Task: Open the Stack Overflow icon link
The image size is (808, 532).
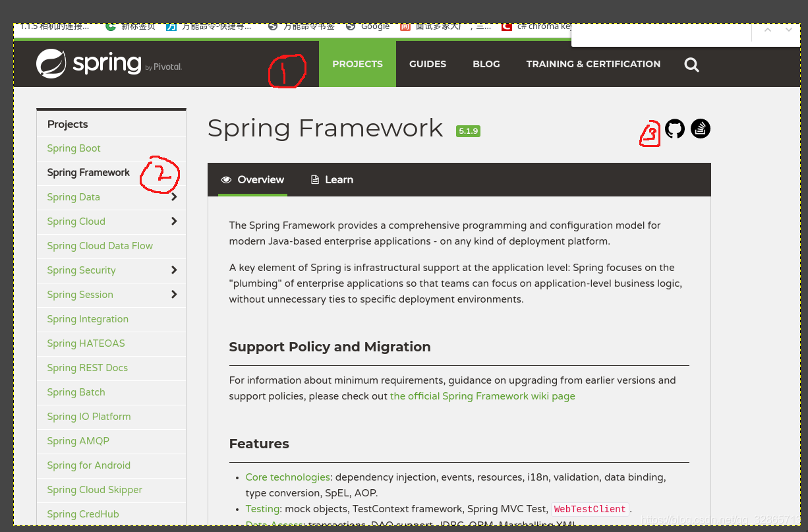Action: (701, 129)
